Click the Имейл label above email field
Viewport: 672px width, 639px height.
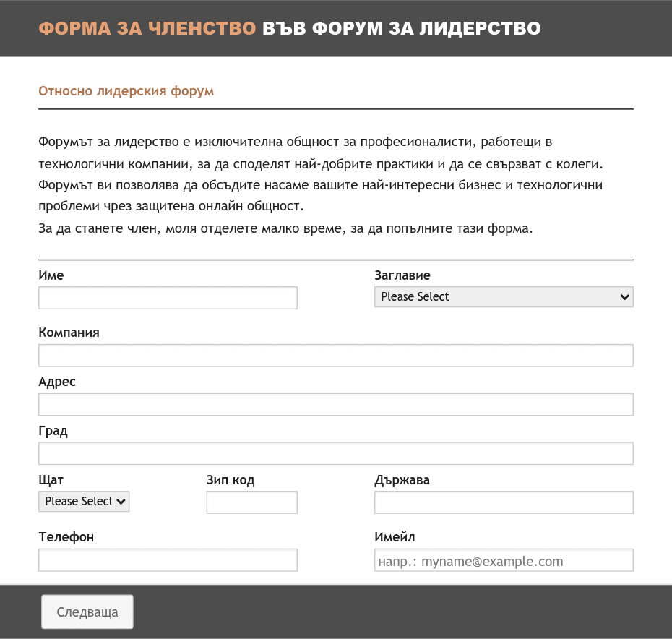pyautogui.click(x=395, y=537)
